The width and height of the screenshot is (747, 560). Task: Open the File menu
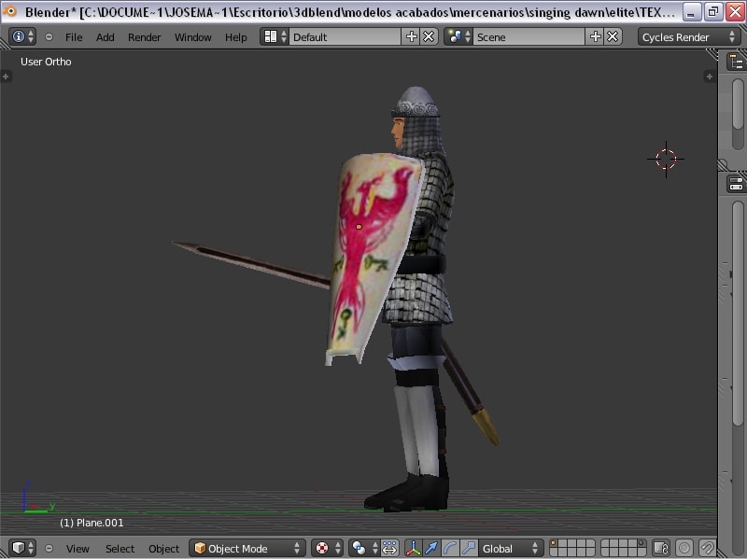click(74, 36)
